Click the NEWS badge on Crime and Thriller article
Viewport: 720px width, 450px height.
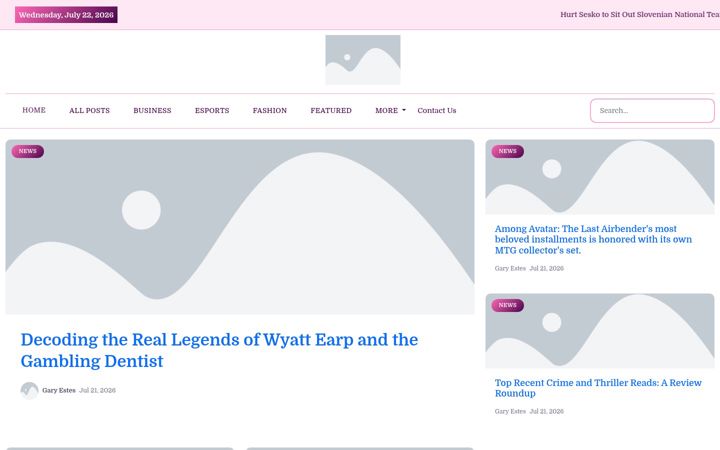click(x=507, y=305)
